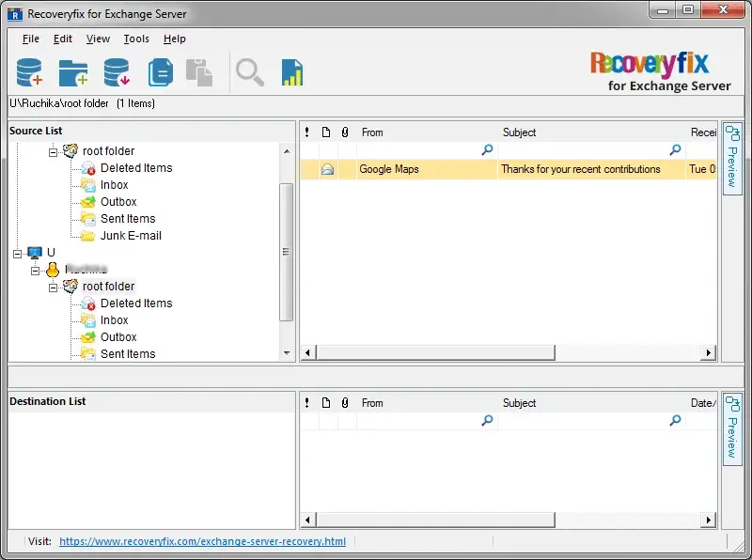This screenshot has width=752, height=560.
Task: Click destination item type page column header
Action: pos(326,403)
